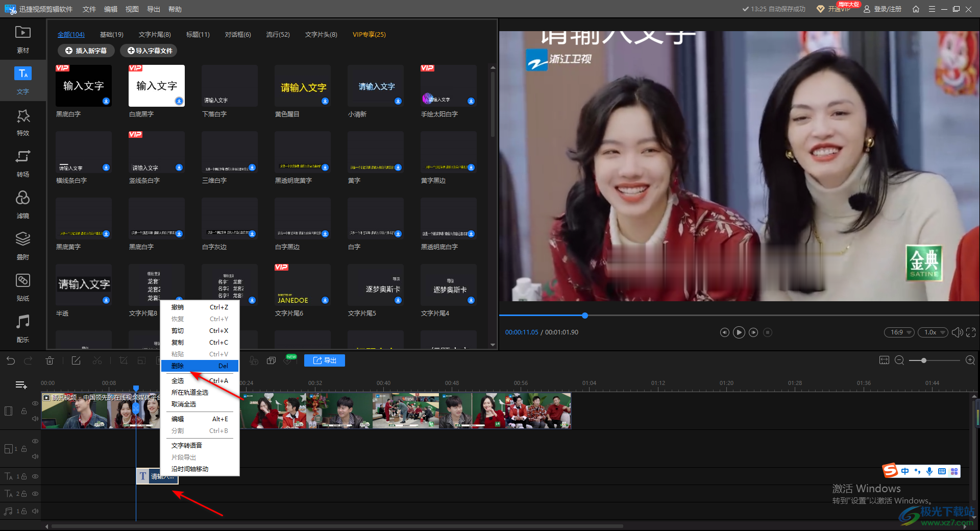Image resolution: width=980 pixels, height=531 pixels.
Task: Toggle visibility eye of text track 2
Action: point(35,494)
